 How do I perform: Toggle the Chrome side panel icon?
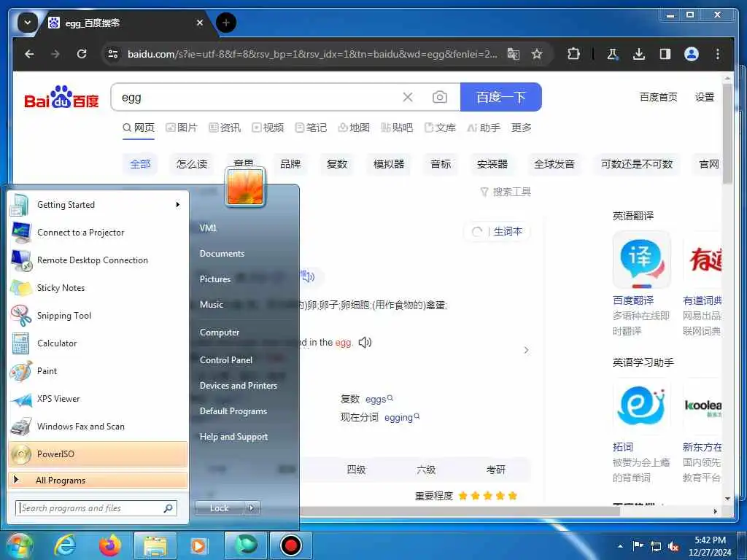[x=665, y=54]
